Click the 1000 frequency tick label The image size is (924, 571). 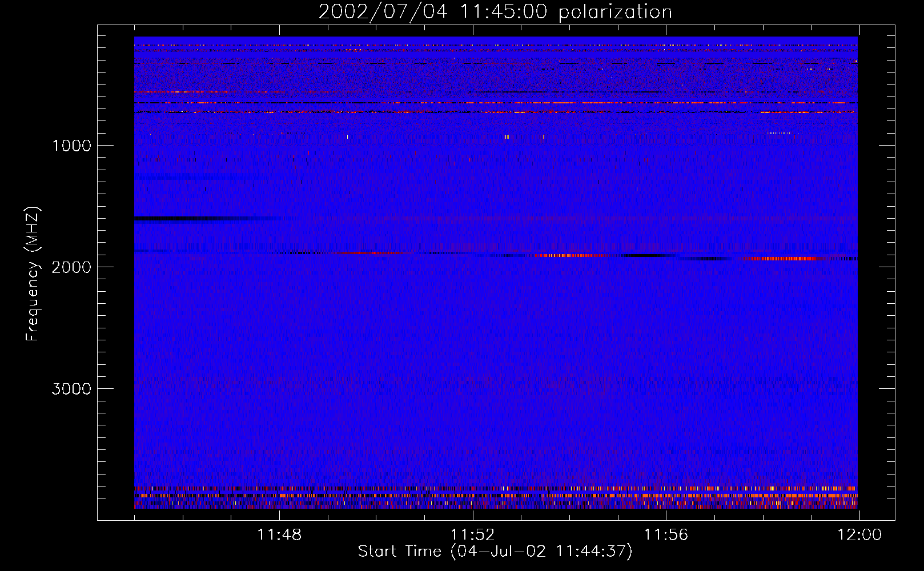(x=71, y=146)
